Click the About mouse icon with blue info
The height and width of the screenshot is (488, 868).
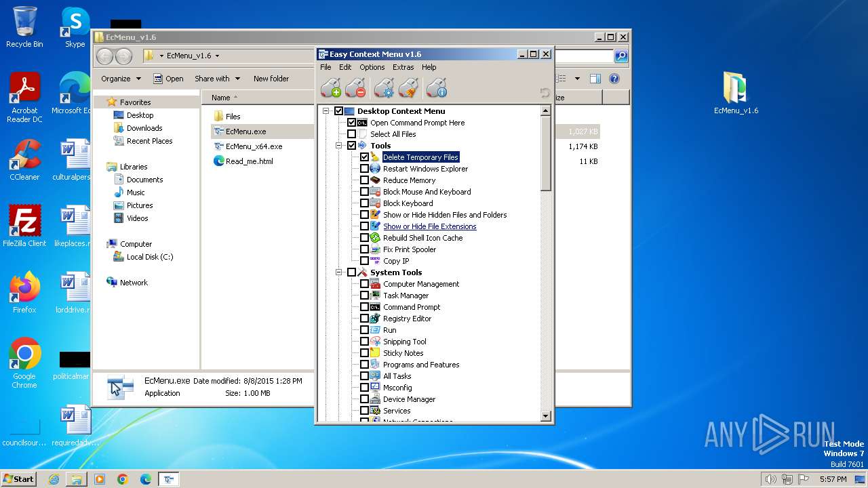pyautogui.click(x=437, y=88)
